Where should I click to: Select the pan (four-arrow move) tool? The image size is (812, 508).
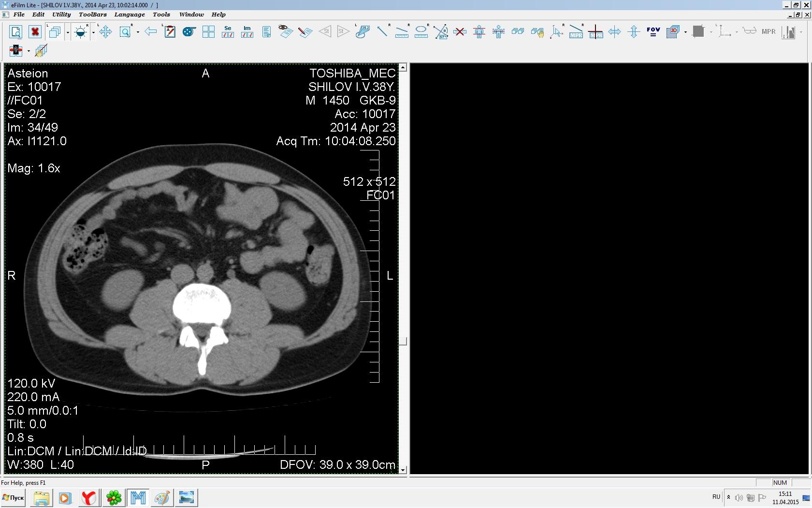click(x=105, y=32)
